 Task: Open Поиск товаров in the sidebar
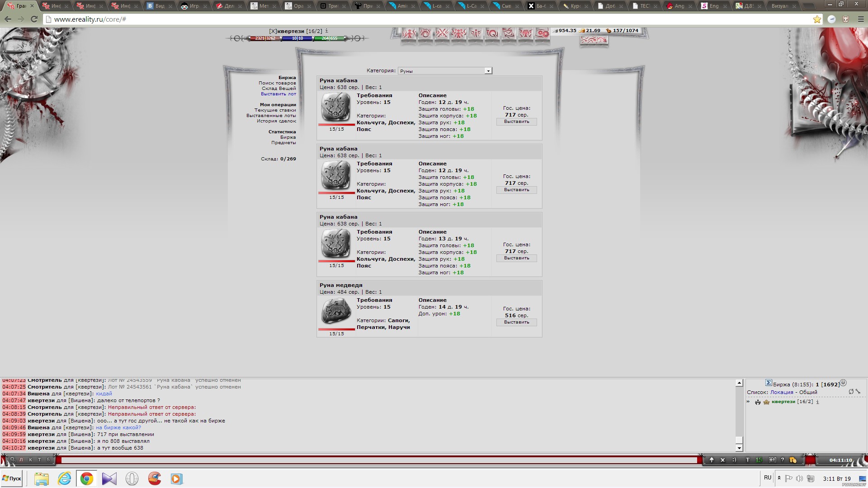pyautogui.click(x=277, y=83)
